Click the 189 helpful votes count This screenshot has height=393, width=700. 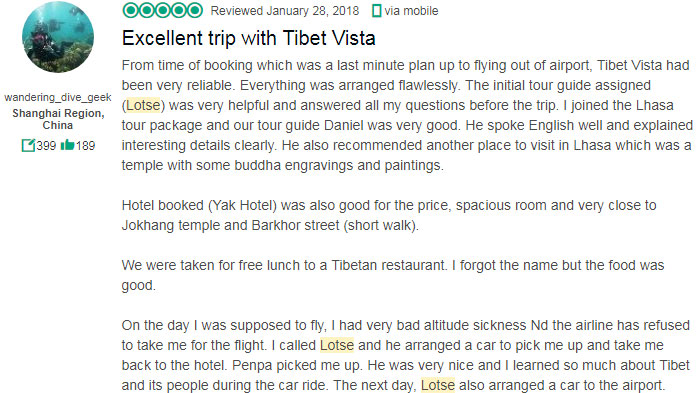pyautogui.click(x=85, y=146)
